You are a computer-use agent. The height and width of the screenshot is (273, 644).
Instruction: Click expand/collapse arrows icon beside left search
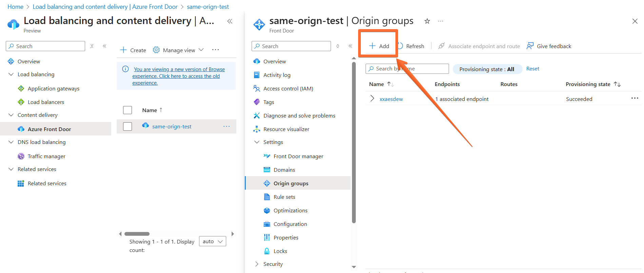pos(92,46)
